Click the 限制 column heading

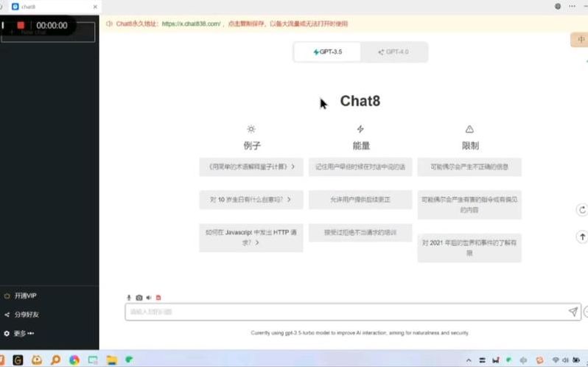(470, 145)
